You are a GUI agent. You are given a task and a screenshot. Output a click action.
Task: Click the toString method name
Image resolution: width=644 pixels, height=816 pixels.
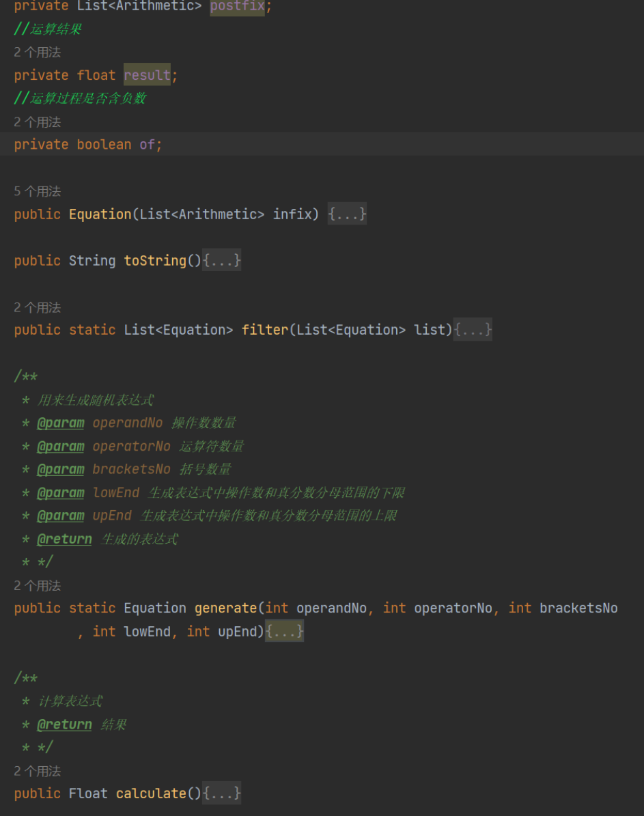tap(154, 261)
